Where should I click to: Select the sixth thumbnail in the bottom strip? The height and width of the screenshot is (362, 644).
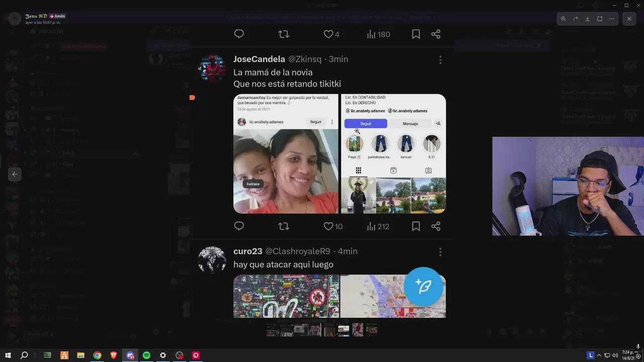[343, 330]
